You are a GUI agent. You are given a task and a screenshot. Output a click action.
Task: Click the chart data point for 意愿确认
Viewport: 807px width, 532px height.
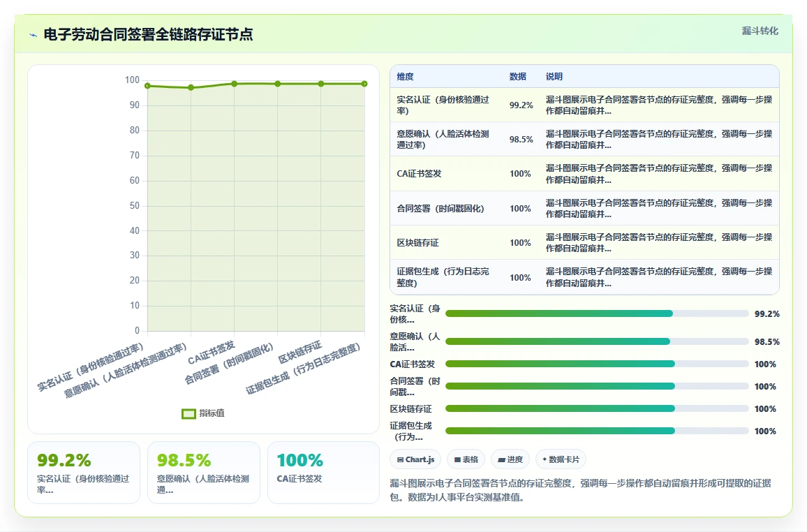[191, 87]
